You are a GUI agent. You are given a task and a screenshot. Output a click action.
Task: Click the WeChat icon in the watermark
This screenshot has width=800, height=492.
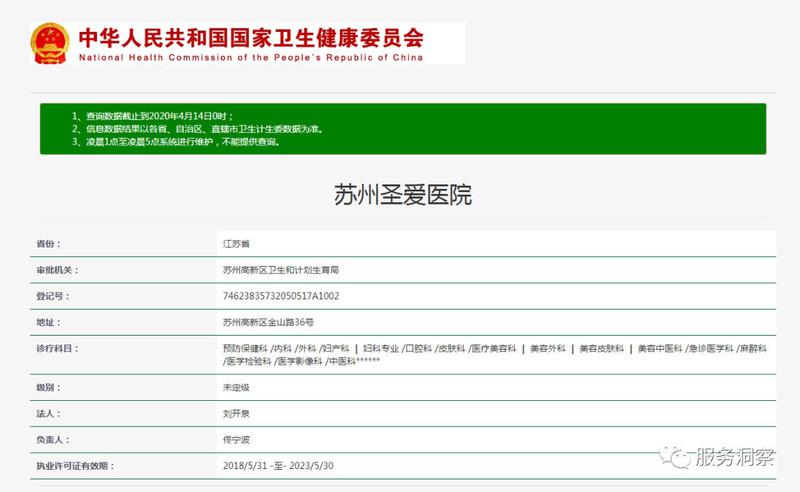[680, 457]
